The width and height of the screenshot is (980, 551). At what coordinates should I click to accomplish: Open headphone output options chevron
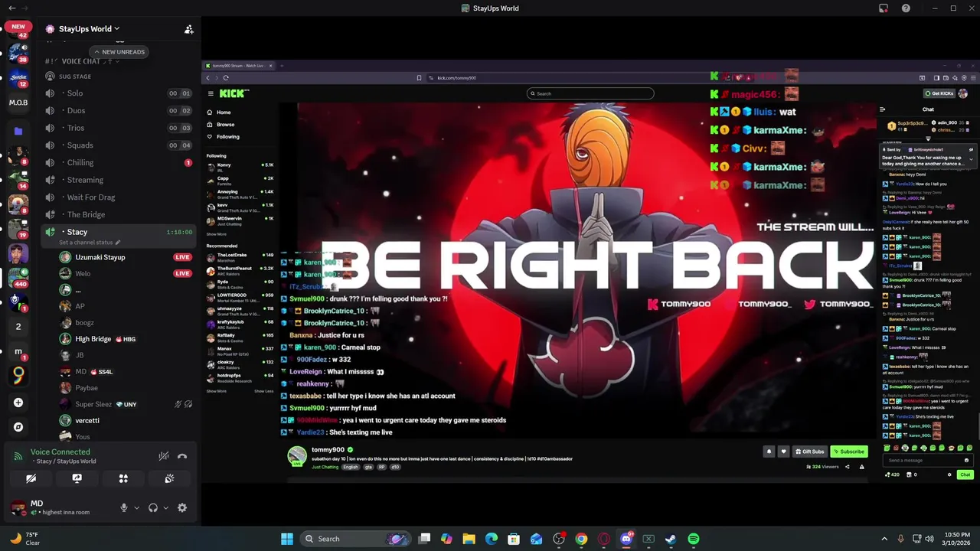click(x=165, y=507)
